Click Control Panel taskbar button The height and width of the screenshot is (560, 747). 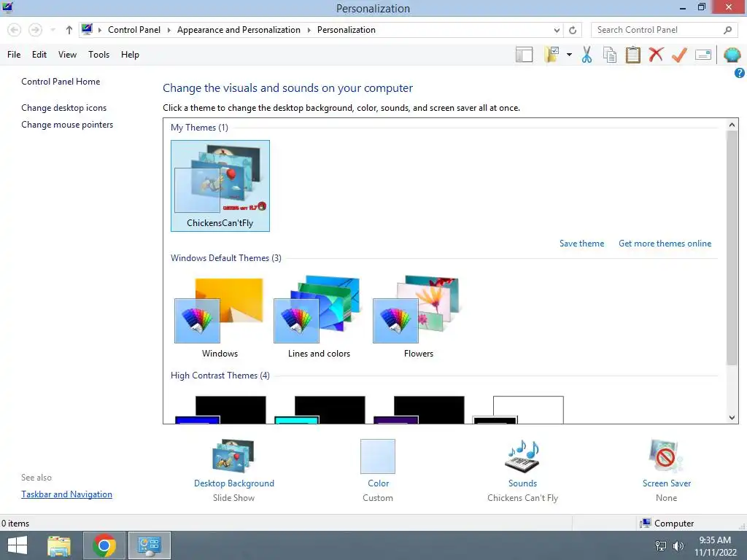pos(150,545)
